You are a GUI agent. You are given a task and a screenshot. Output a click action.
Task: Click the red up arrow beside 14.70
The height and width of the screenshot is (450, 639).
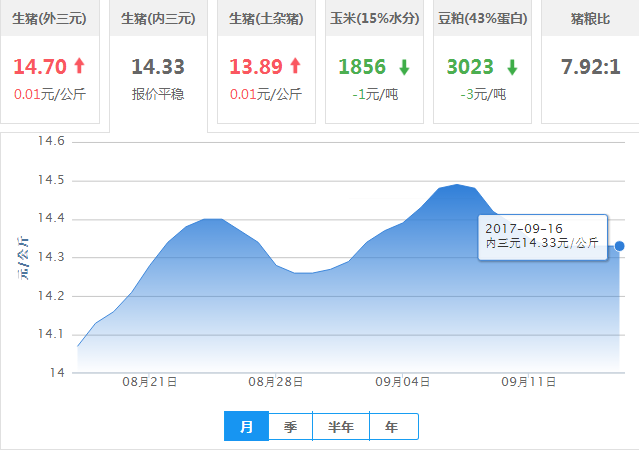(x=80, y=67)
